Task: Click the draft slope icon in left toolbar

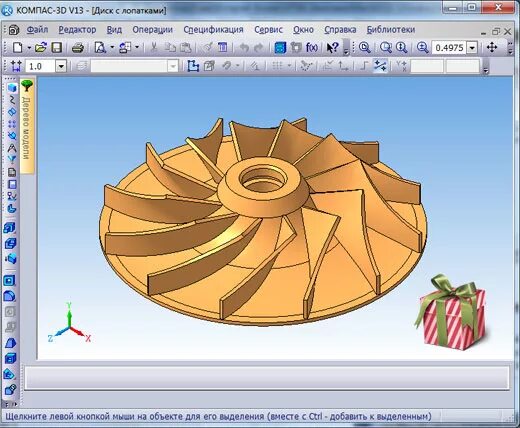Action: (10, 343)
